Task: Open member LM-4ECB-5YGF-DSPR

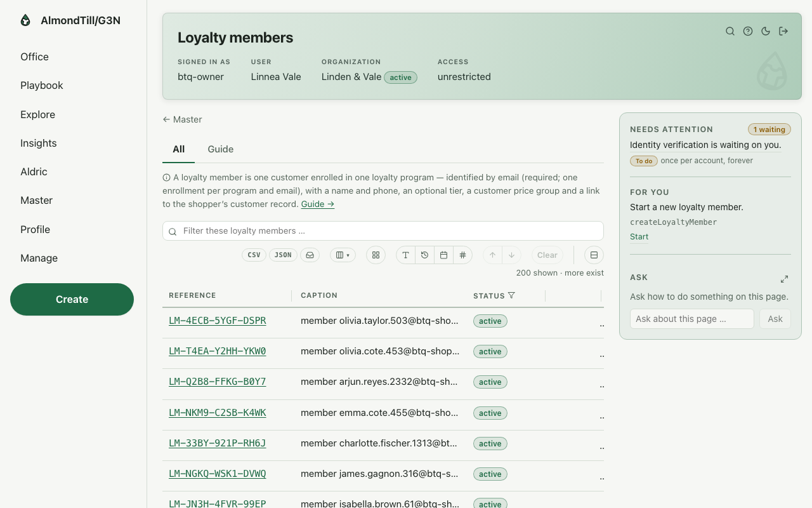Action: coord(217,321)
